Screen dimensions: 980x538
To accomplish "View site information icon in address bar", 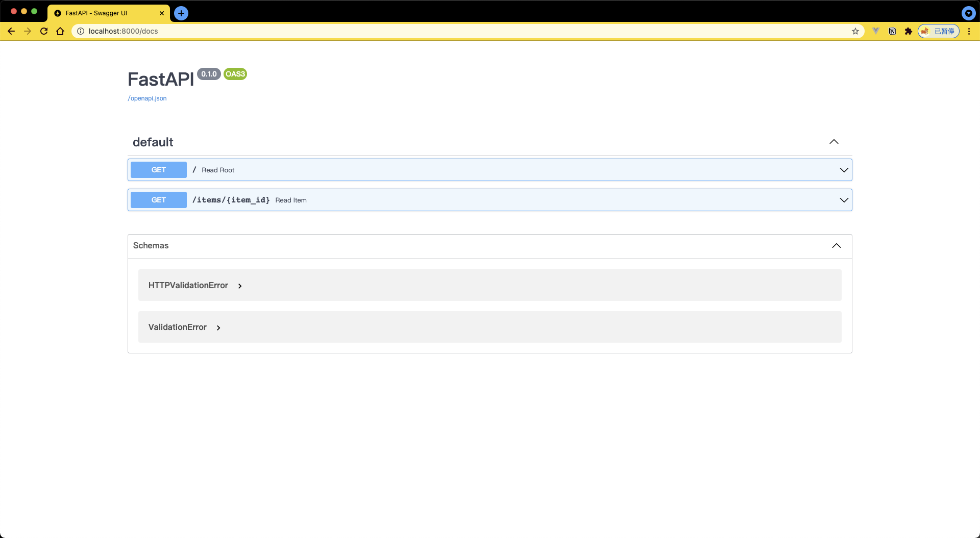I will click(81, 31).
